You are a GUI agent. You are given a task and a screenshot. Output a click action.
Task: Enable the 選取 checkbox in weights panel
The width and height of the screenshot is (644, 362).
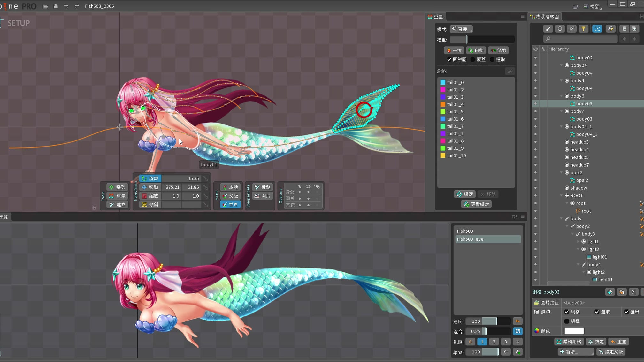(492, 59)
